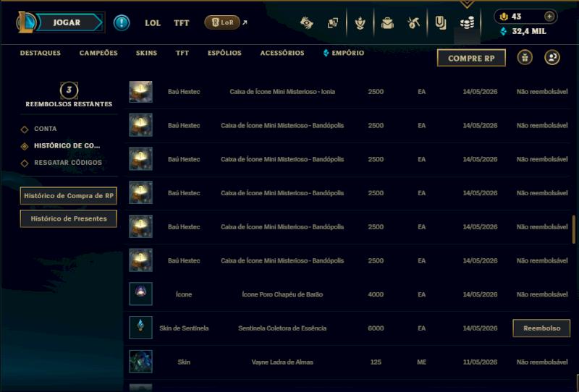Open the gifting center icon
Viewport: 579px width, 392px height.
coord(525,58)
